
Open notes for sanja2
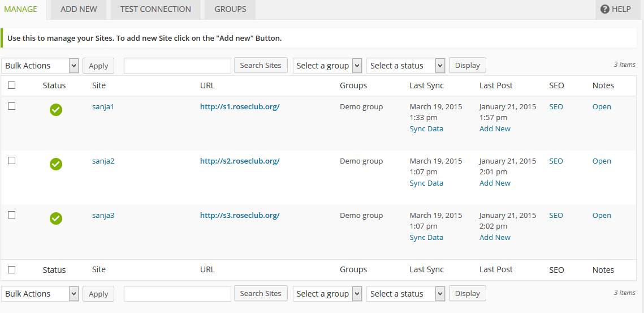pos(602,161)
